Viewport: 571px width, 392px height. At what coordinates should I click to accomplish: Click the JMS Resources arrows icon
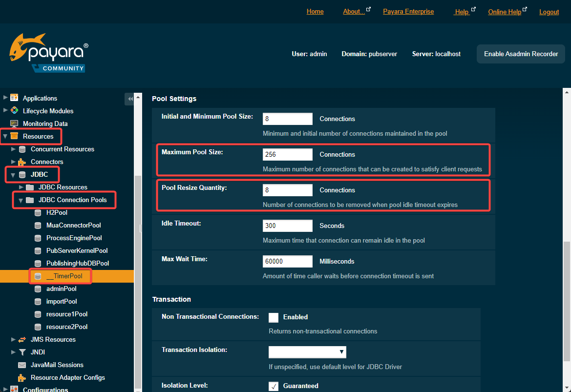click(22, 339)
